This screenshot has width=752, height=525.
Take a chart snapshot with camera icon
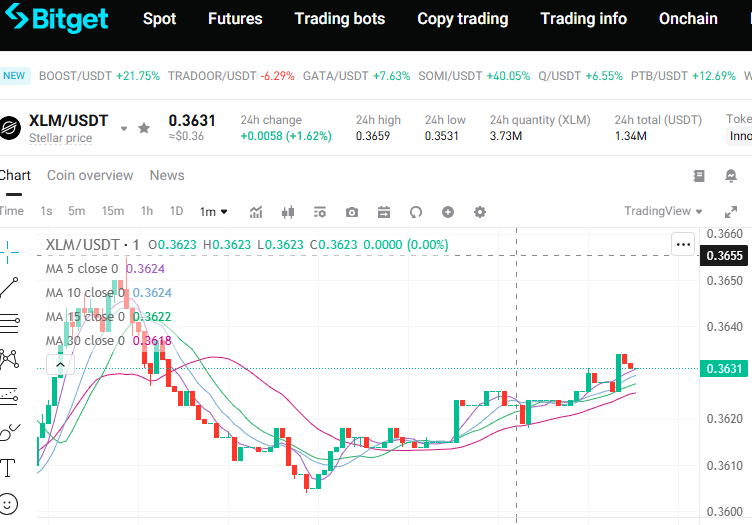point(352,212)
